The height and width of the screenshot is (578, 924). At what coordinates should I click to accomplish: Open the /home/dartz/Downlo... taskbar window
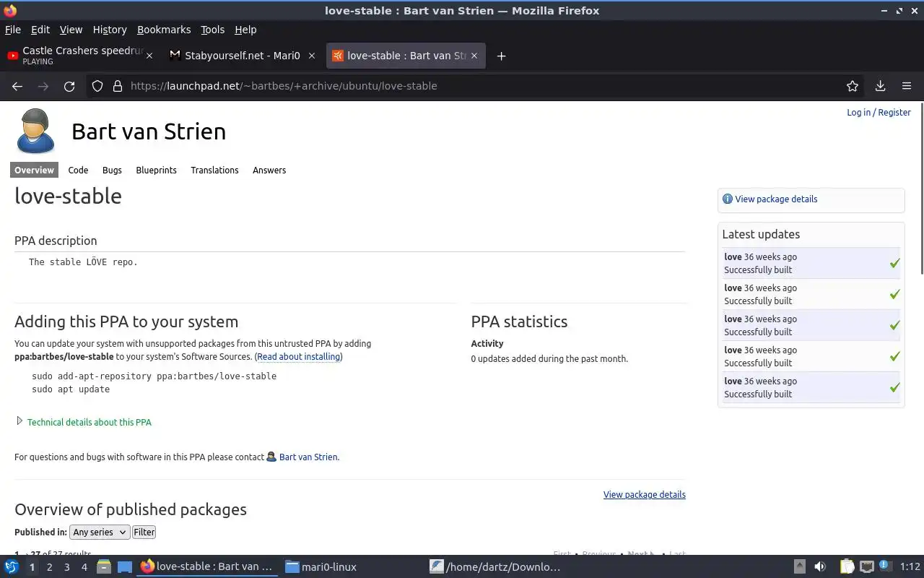pos(495,566)
